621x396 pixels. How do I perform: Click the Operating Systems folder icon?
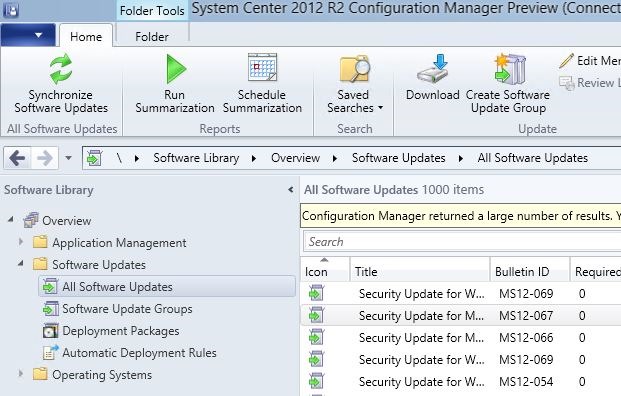pos(40,374)
